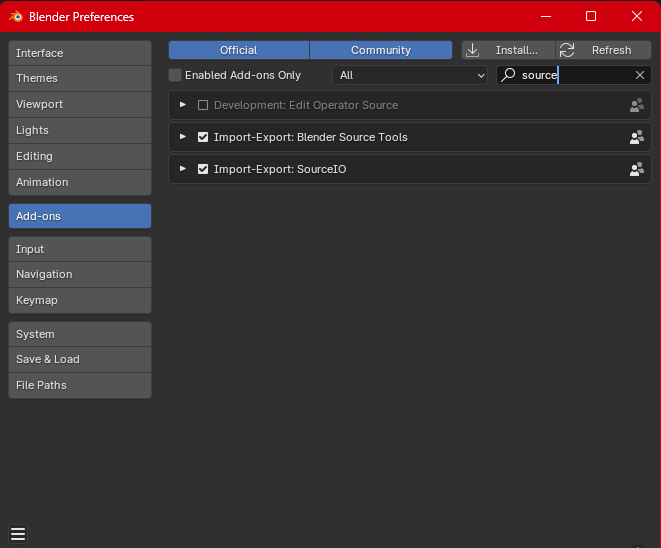Expand Import-Export: Blender Source Tools details
The height and width of the screenshot is (548, 661).
183,137
